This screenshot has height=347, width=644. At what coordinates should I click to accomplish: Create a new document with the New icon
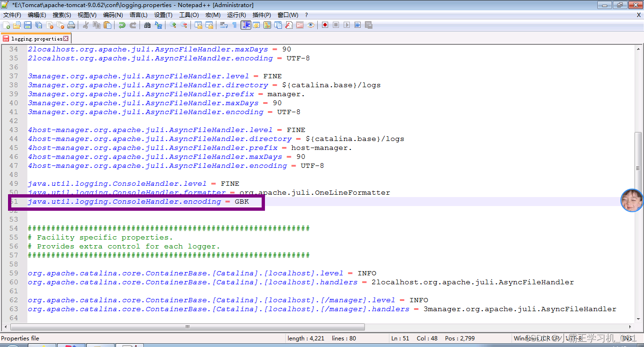[6, 25]
